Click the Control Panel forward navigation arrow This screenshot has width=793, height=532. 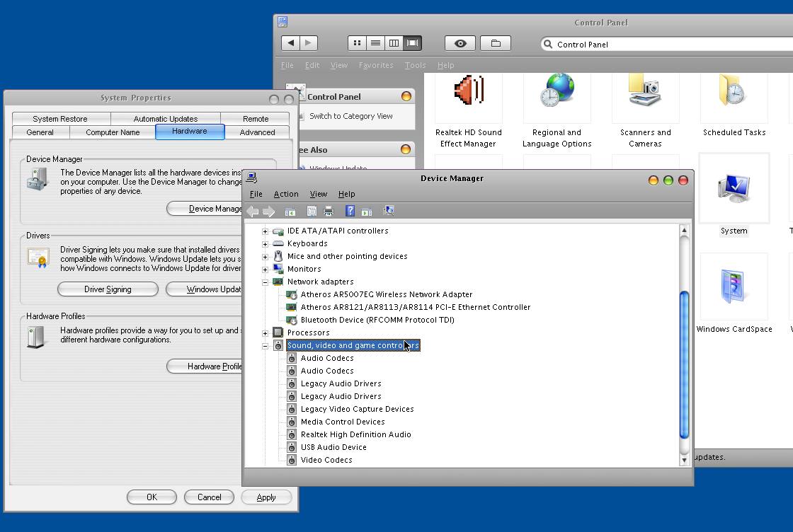[x=309, y=43]
